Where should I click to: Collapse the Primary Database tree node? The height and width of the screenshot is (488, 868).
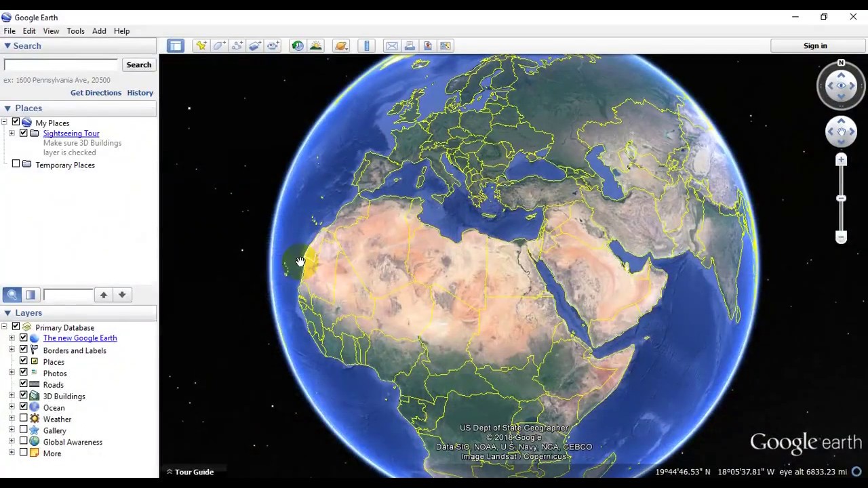tap(4, 327)
